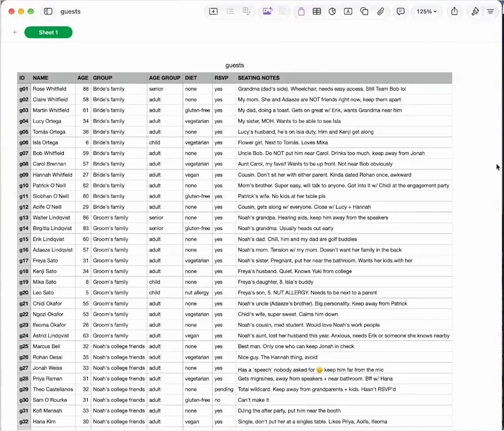Click the Kofi Mensah name cell
This screenshot has width=504, height=431.
pos(53,410)
